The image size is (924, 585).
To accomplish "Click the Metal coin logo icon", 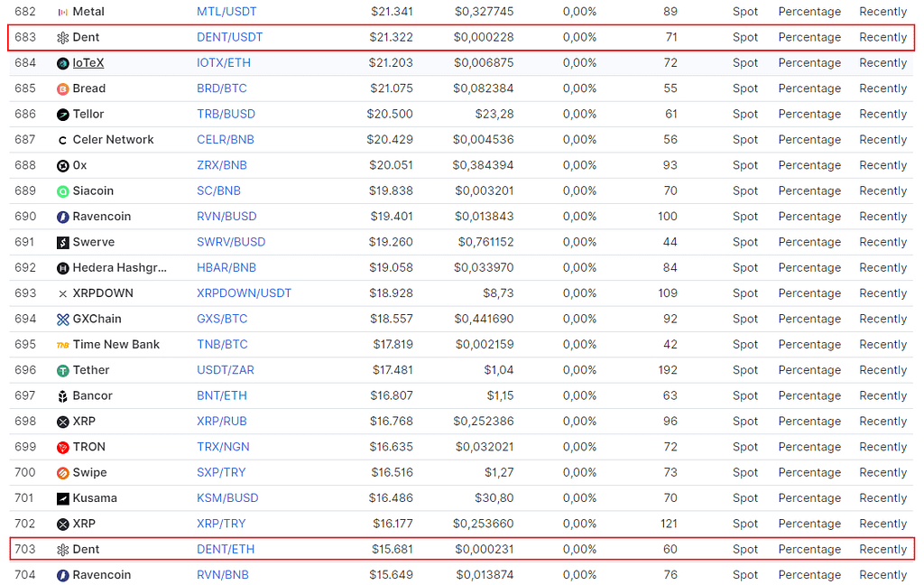I will (x=63, y=12).
